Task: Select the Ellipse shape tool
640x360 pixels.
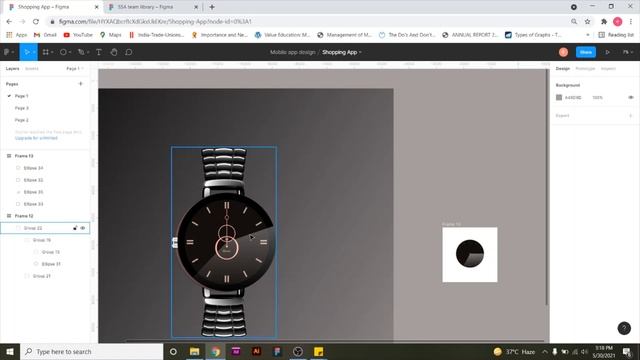Action: [63, 52]
